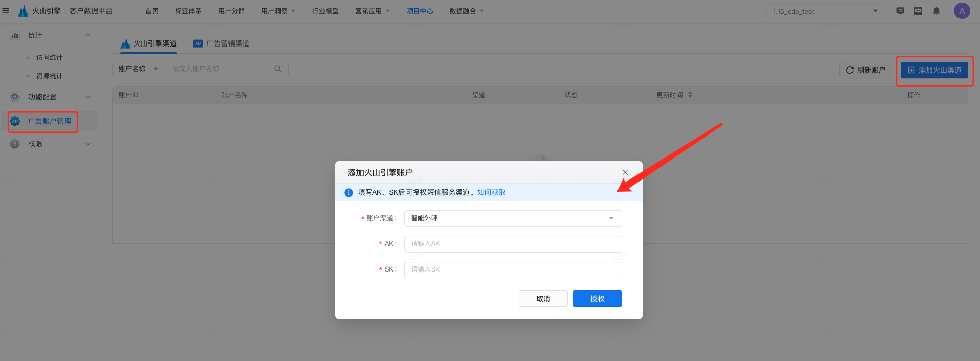This screenshot has width=980, height=361.
Task: Click the 权限 icon in sidebar
Action: (x=15, y=144)
